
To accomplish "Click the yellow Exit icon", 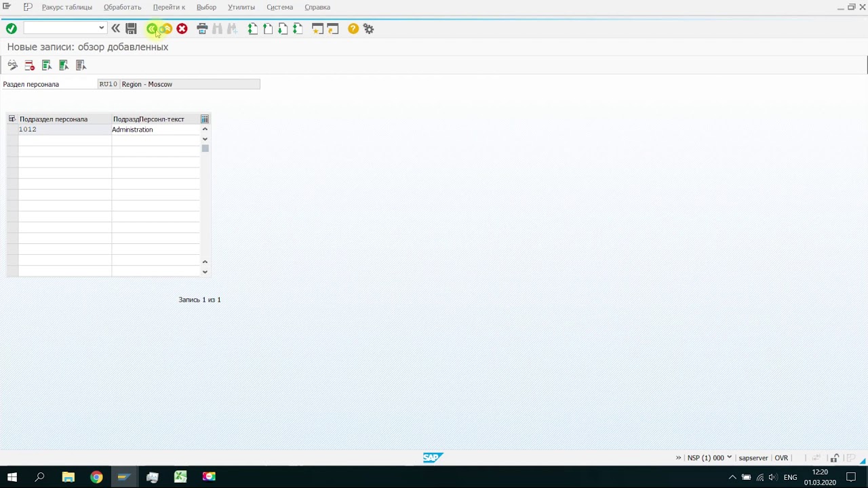I will 166,28.
